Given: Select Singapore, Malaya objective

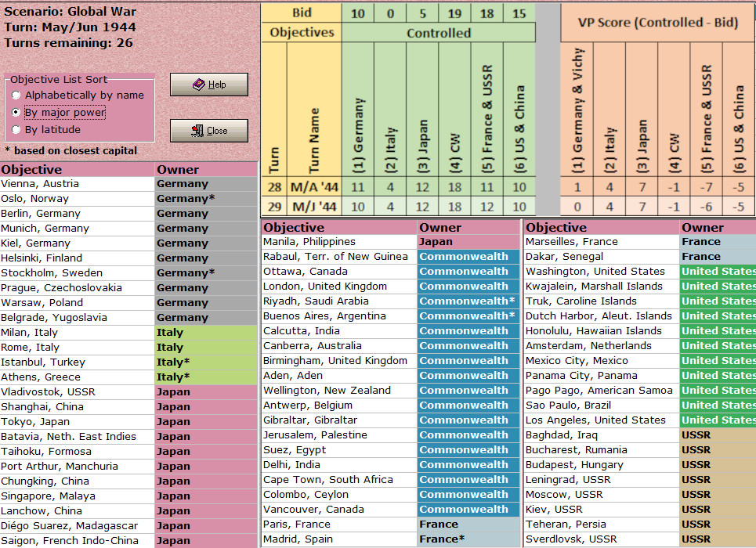Looking at the screenshot, I should [77, 496].
